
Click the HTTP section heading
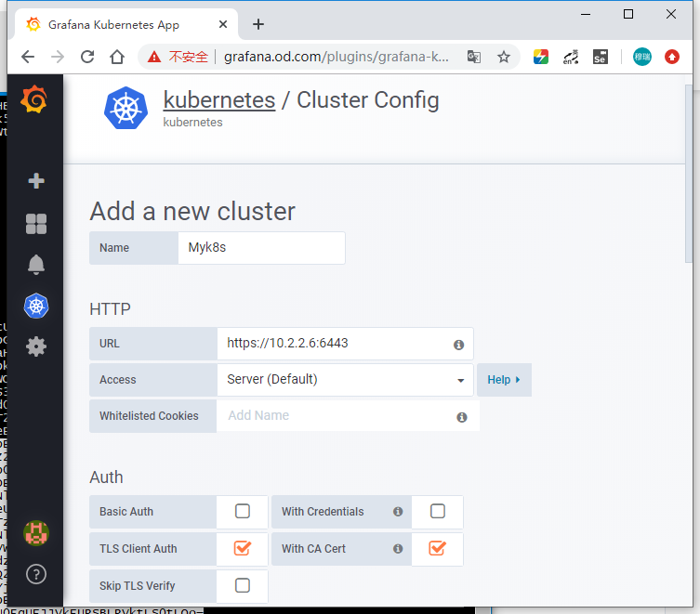click(x=110, y=308)
